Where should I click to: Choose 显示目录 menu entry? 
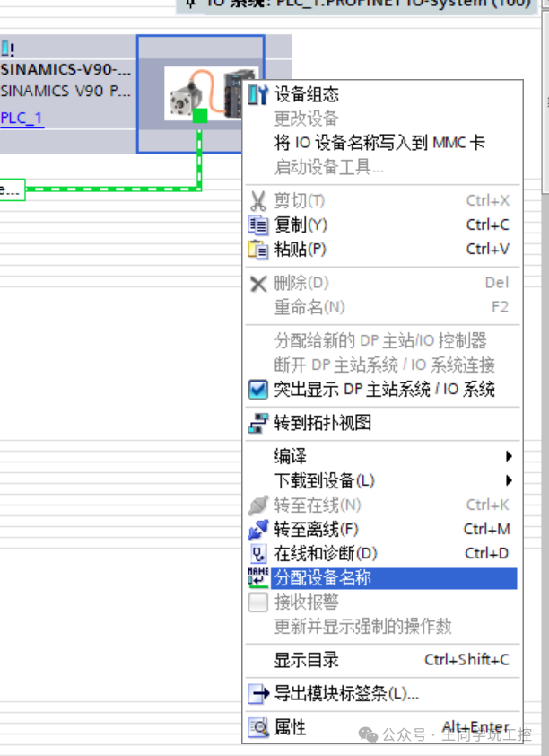click(x=382, y=660)
